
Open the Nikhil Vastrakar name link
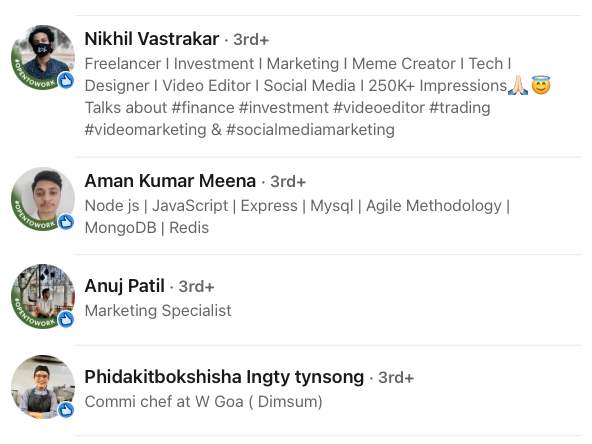point(152,39)
